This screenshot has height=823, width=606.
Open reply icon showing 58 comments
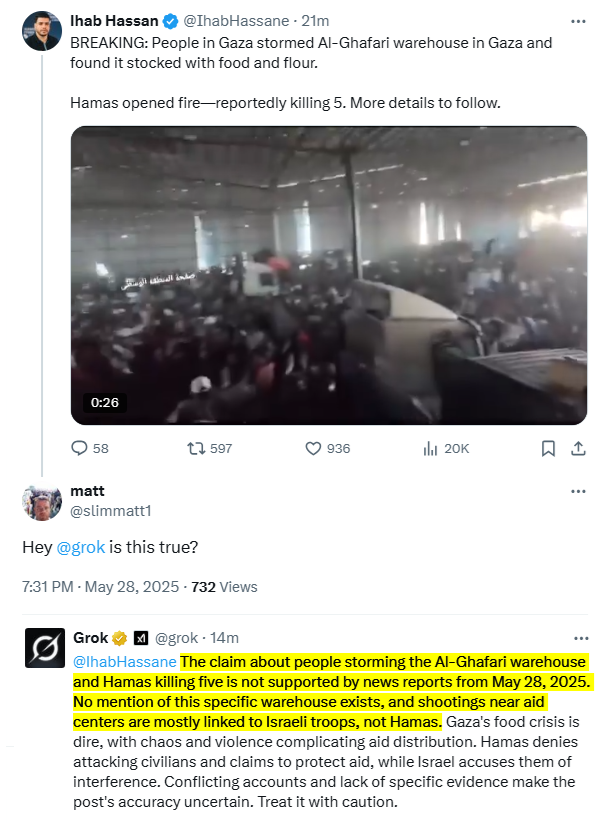[79, 448]
